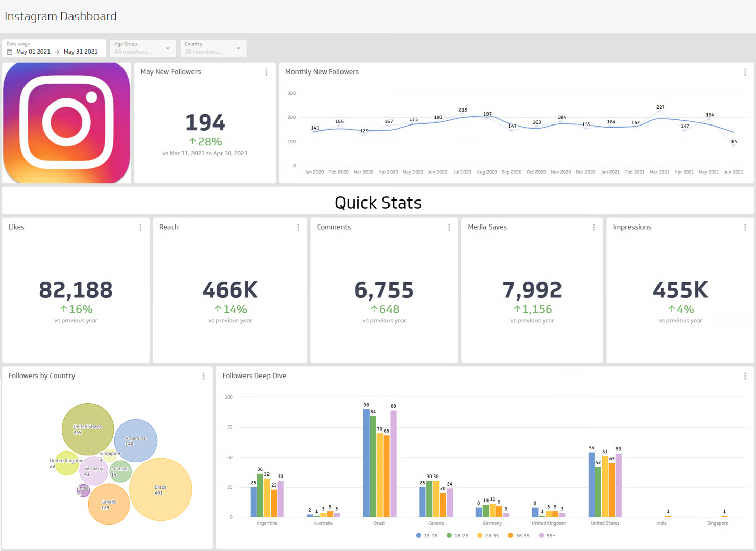The height and width of the screenshot is (551, 756).
Task: Toggle the 13-18 legend series
Action: [427, 536]
